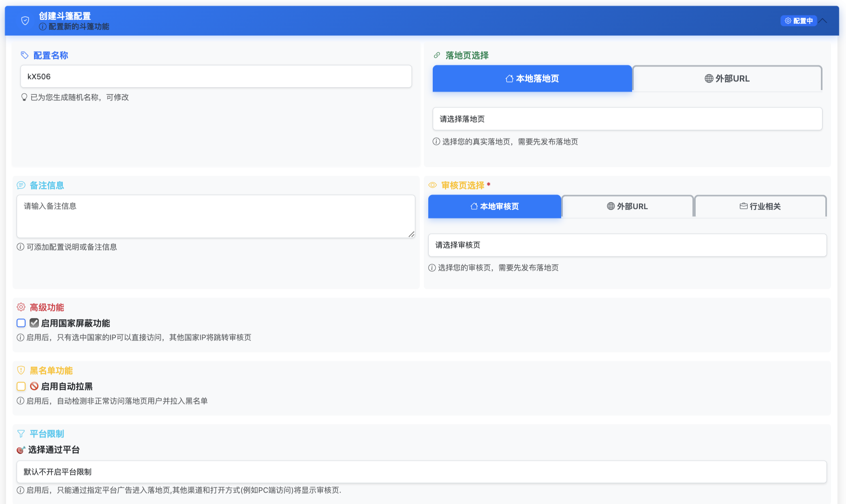Click the link icon beside 落地页选择
The image size is (846, 504).
click(x=437, y=55)
